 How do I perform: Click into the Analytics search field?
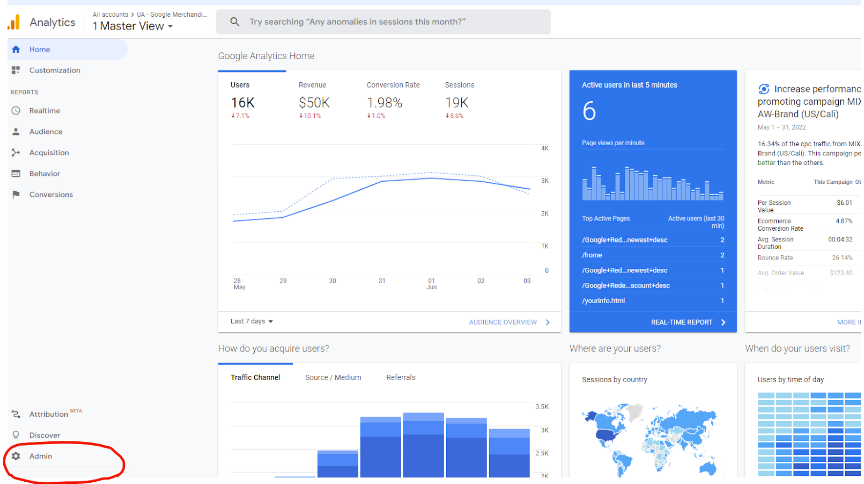[383, 21]
